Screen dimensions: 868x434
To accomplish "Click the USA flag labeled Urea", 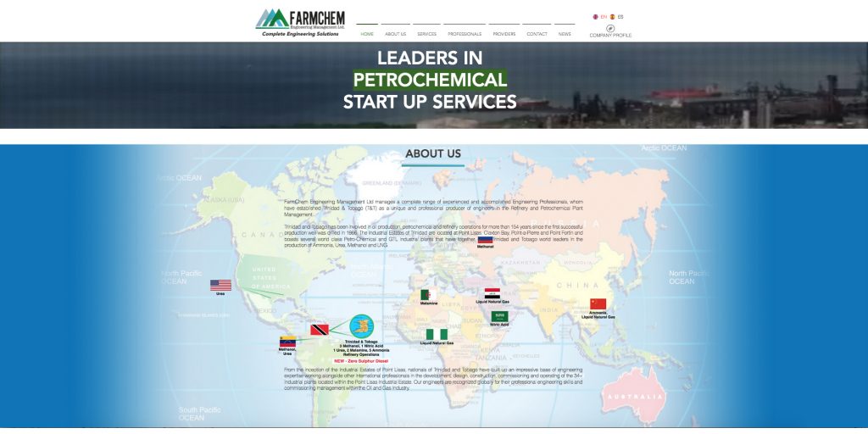I will tap(221, 285).
